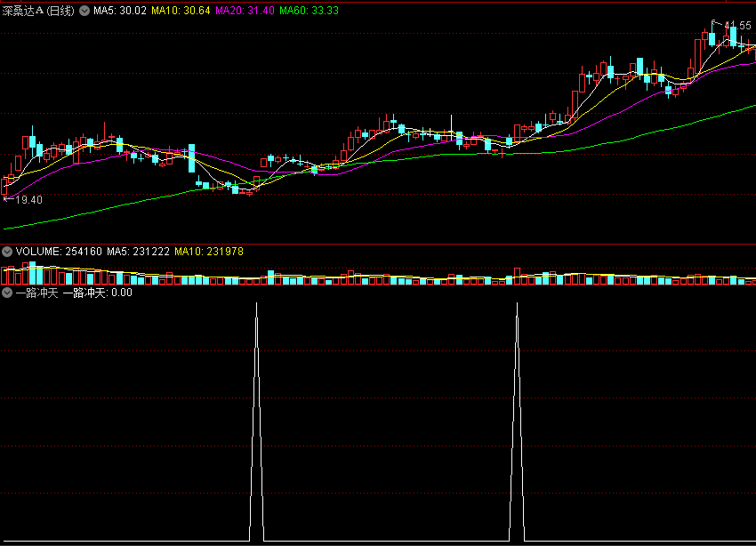This screenshot has width=756, height=546.
Task: Open the VOLUME panel dropdown arrow
Action: point(7,252)
